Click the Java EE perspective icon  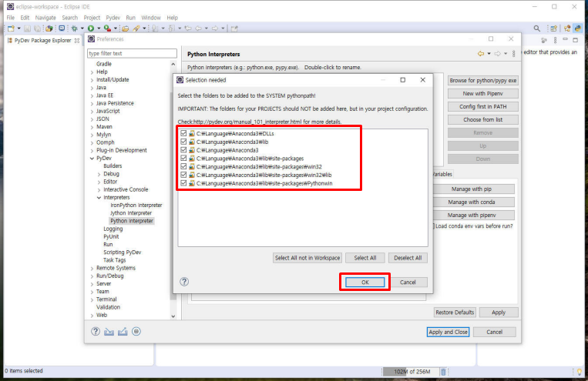(567, 28)
